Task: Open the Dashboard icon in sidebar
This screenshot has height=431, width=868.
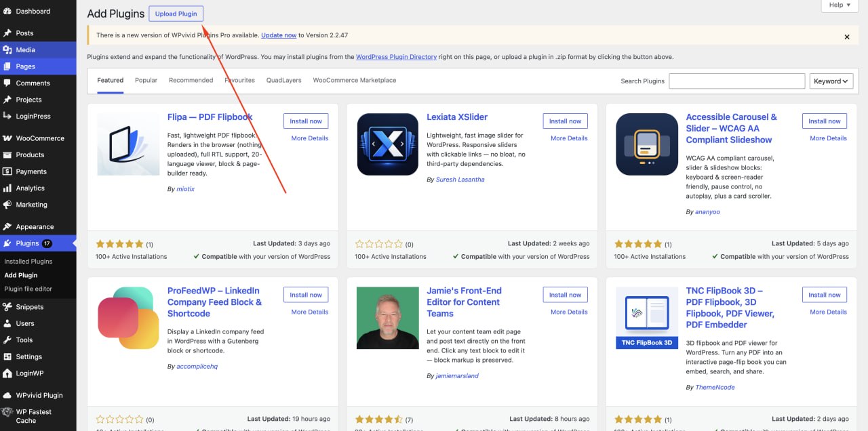Action: pos(7,12)
